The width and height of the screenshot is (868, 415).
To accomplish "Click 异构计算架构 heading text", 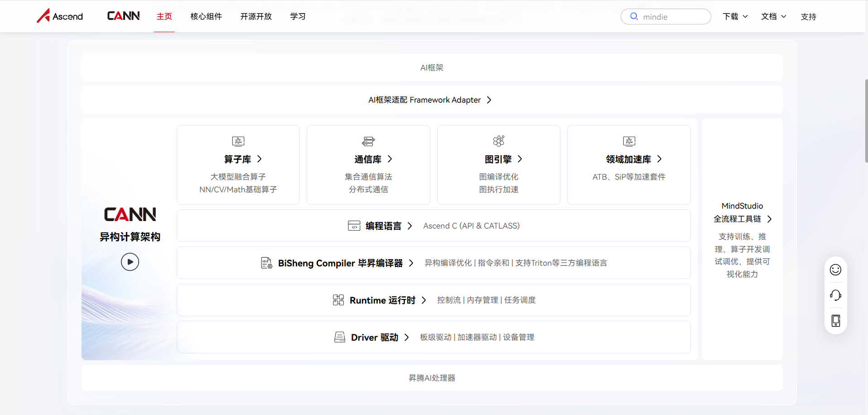I will [x=130, y=237].
